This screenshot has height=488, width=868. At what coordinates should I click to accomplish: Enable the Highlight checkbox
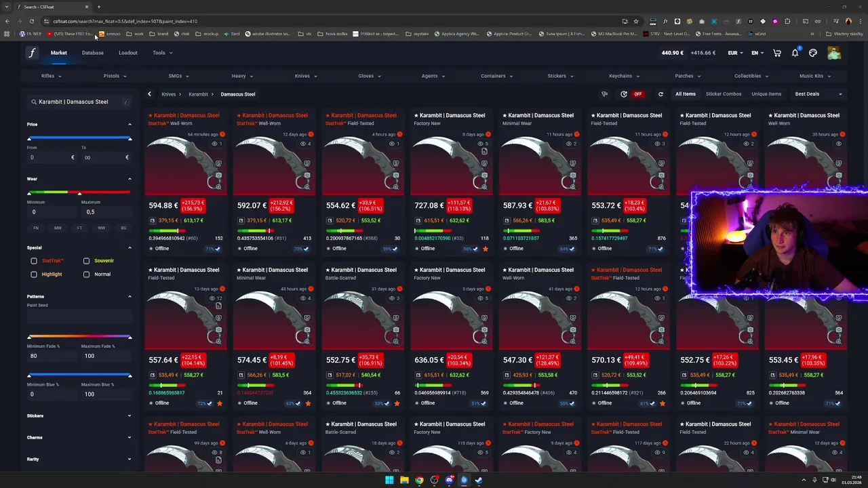click(x=34, y=274)
